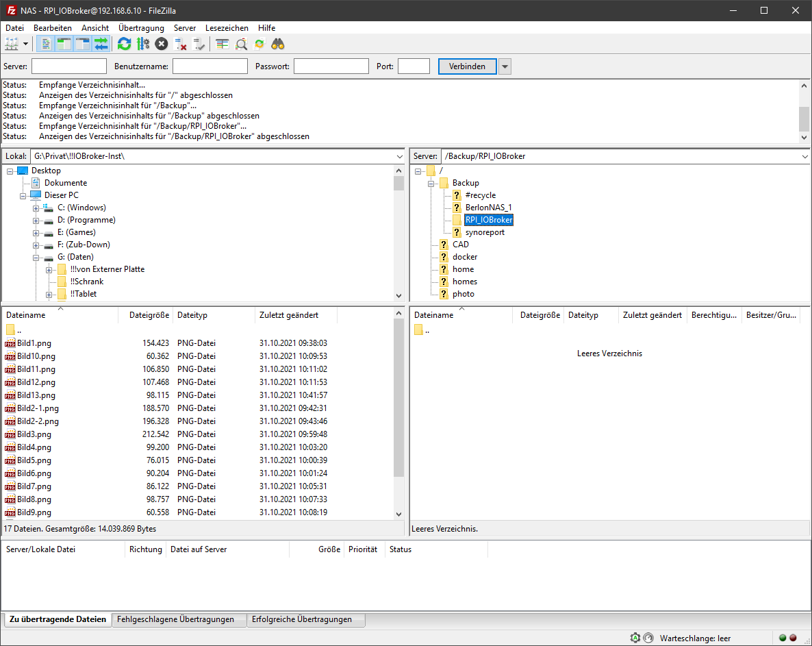Click the speed limits gauge icon
Screen dimensions: 812x646
pos(648,638)
